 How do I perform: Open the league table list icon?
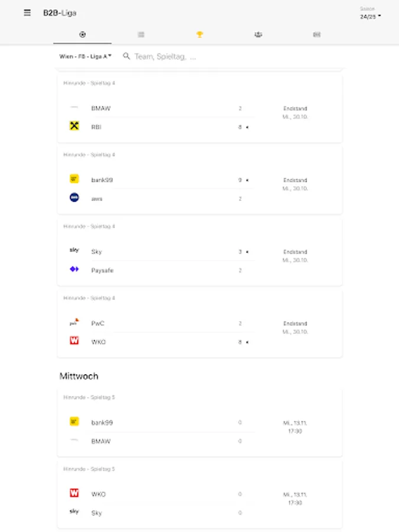coord(141,35)
